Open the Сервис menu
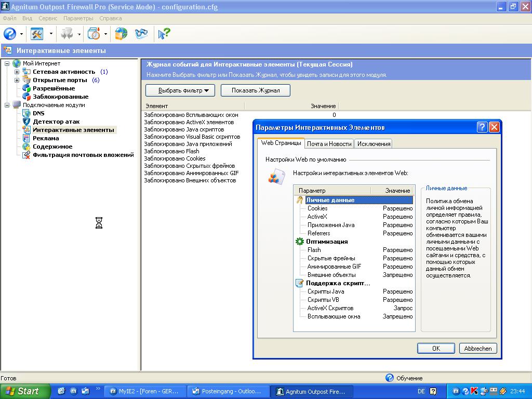Screen dimensions: 532x399 click(48, 18)
